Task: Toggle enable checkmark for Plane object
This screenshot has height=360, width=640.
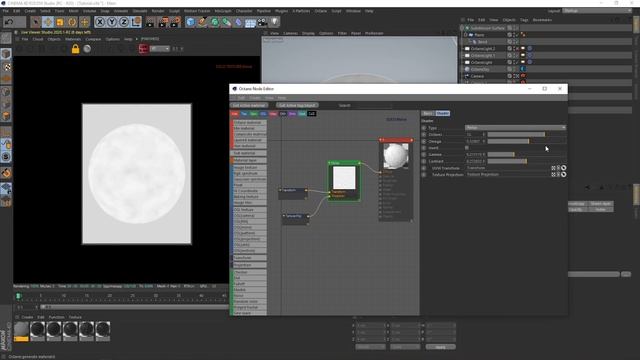Action: 517,35
